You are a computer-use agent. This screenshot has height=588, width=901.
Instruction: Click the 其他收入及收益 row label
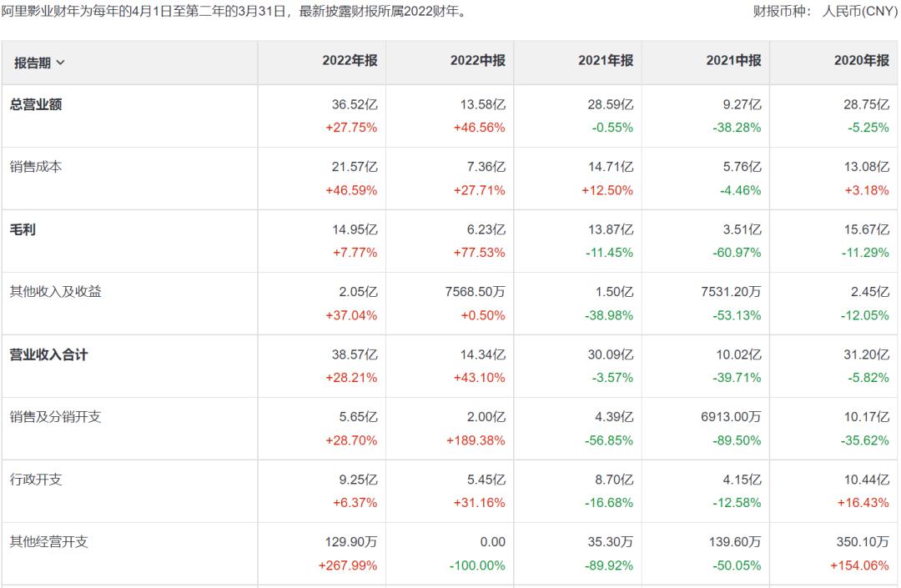[55, 292]
